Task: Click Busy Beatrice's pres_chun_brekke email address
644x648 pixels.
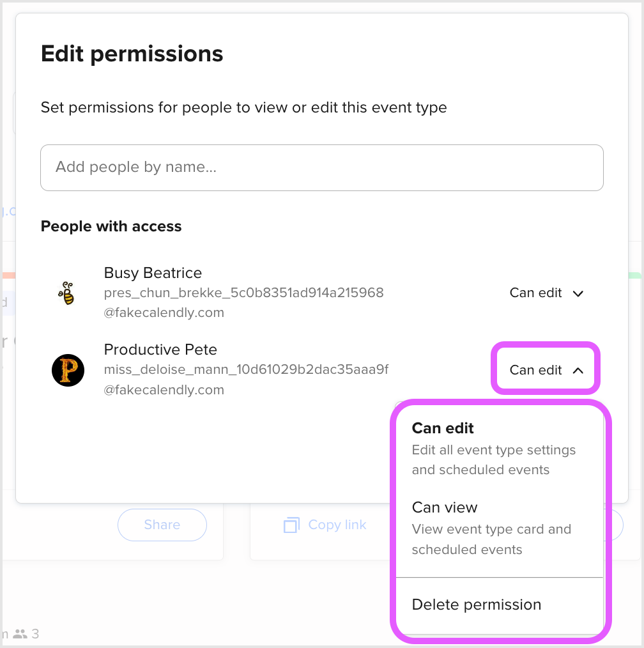Action: [243, 293]
